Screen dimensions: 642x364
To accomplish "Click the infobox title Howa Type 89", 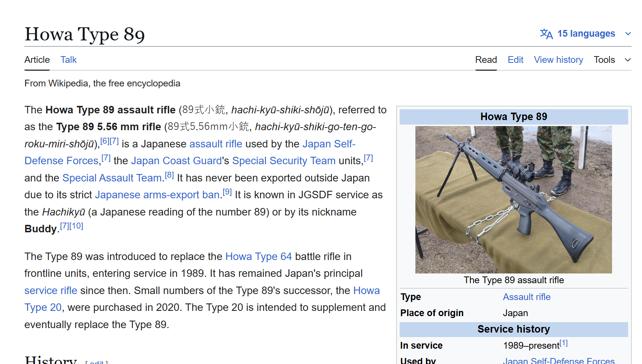I will point(514,117).
